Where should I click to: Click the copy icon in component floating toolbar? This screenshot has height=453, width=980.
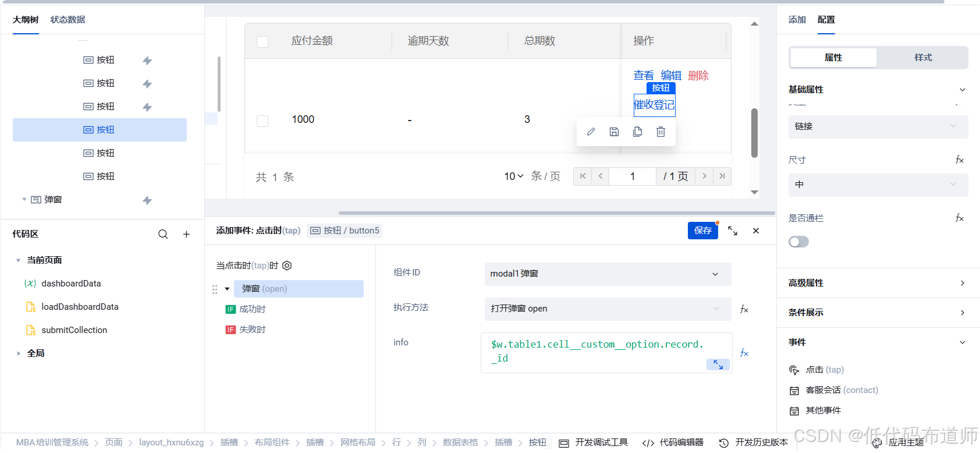coord(637,132)
